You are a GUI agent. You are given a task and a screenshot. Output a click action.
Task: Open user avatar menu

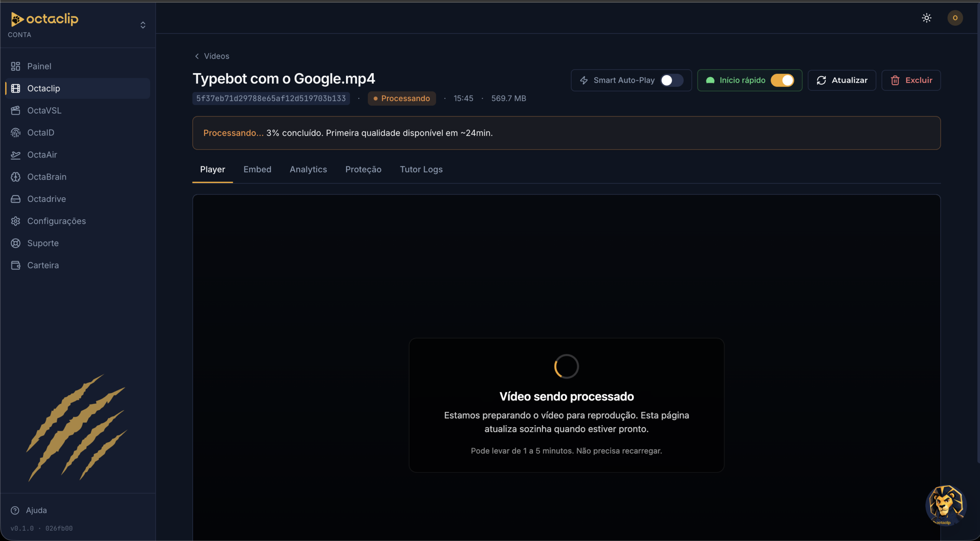[955, 18]
